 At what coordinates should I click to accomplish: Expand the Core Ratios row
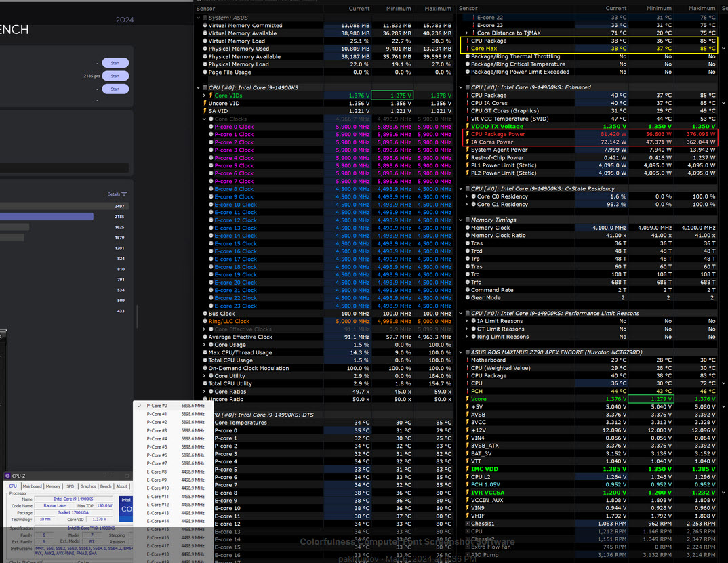tap(204, 392)
